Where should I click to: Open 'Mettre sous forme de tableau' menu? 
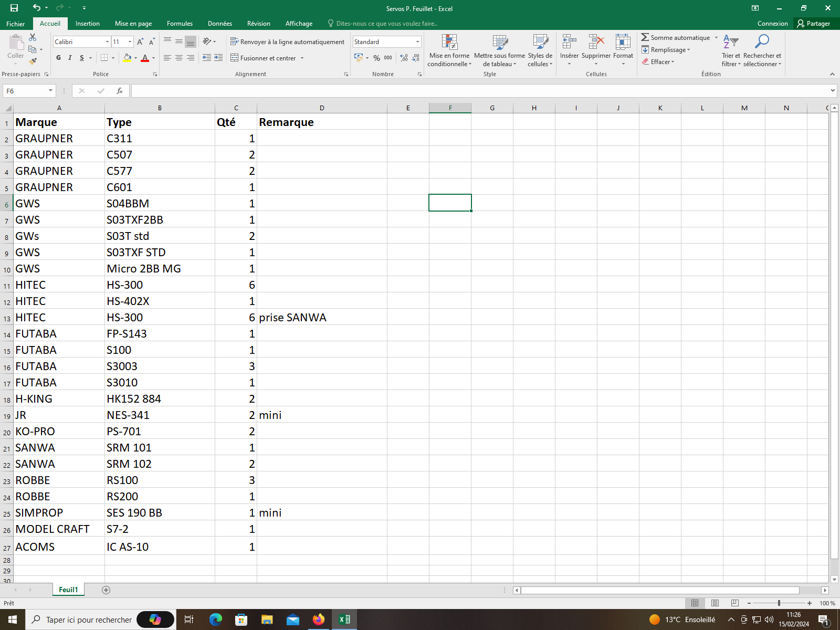499,50
